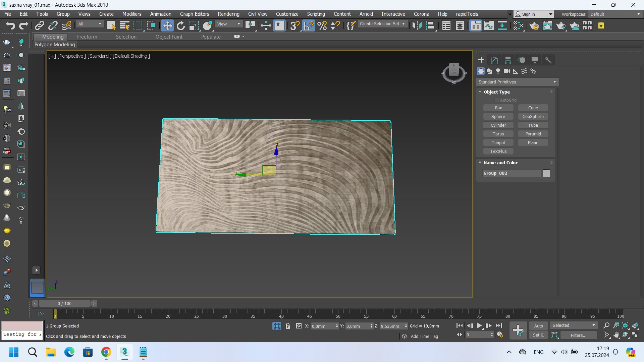Toggle the Selection Lock padlock
The width and height of the screenshot is (644, 362).
pos(287,326)
